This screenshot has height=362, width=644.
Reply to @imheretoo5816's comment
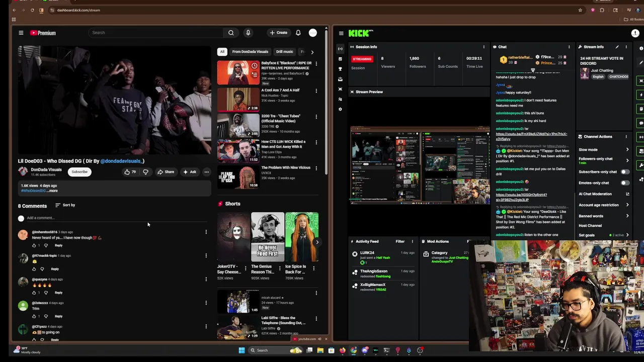(x=58, y=245)
